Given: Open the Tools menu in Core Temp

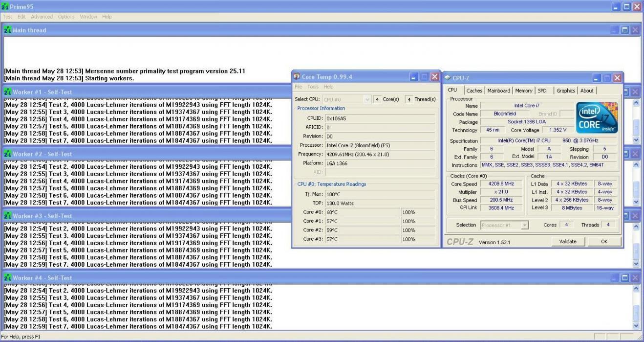Looking at the screenshot, I should pos(313,87).
